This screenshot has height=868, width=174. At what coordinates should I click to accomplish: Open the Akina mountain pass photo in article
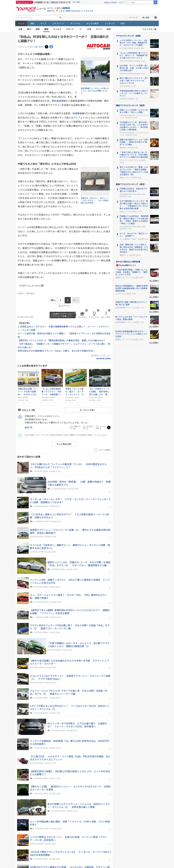pos(95,71)
